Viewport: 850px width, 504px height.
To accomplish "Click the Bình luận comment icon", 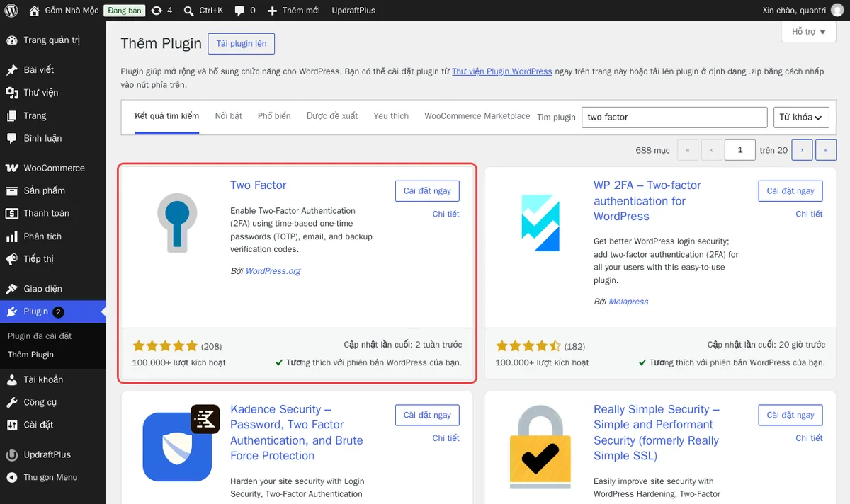I will pos(12,138).
